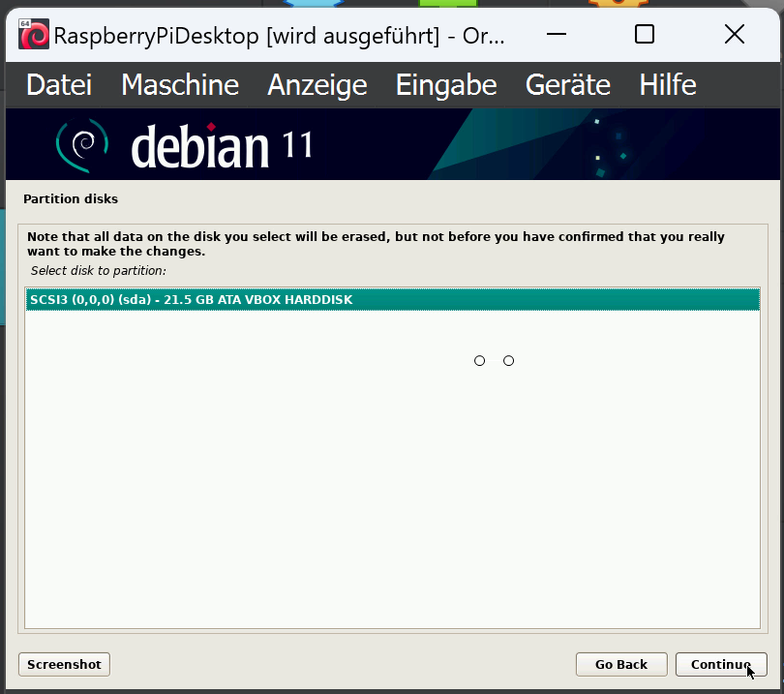
Task: Click the Debian swirl logo in banner
Action: coord(82,145)
